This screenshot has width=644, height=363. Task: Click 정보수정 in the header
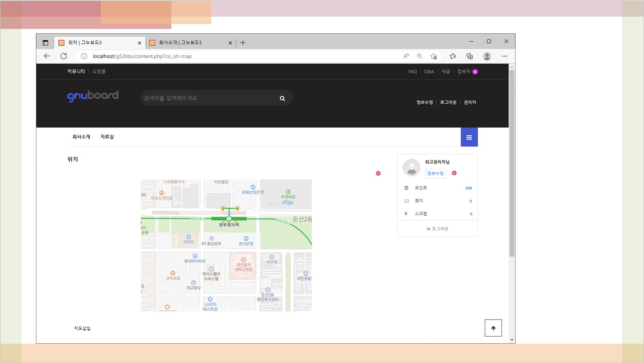point(424,102)
